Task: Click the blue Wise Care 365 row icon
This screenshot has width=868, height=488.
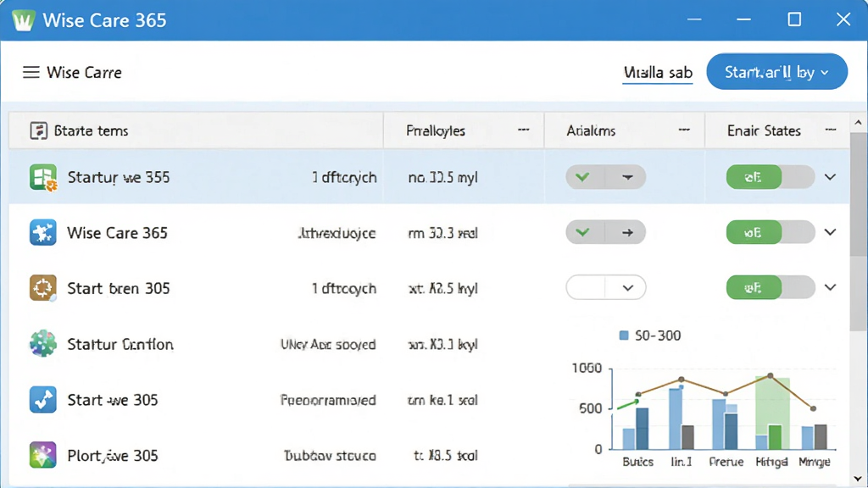Action: (x=43, y=232)
